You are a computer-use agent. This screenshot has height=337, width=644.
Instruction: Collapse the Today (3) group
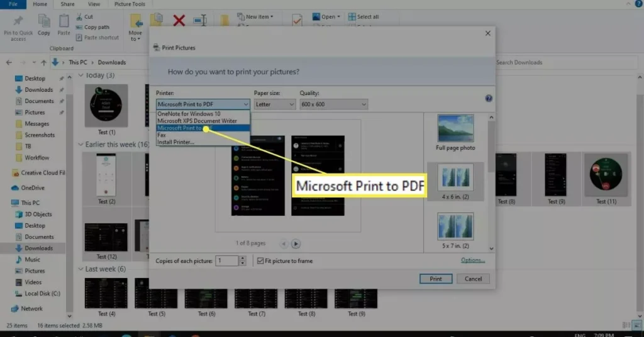point(81,75)
